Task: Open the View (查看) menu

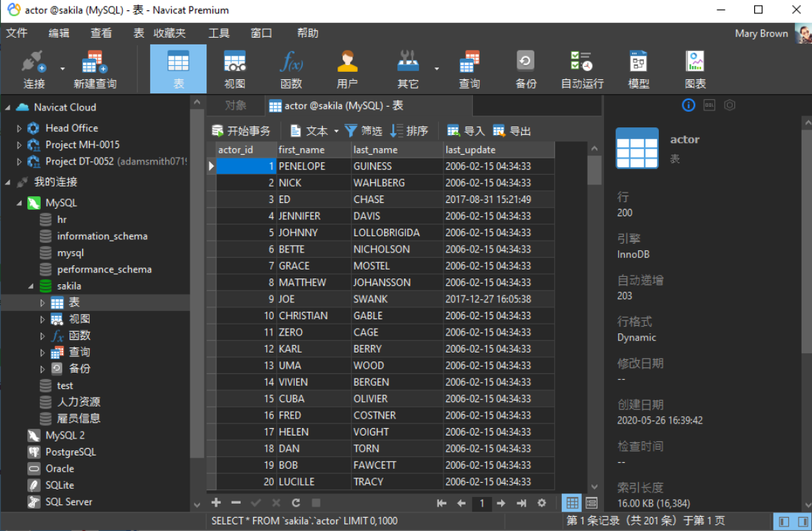Action: click(x=101, y=33)
